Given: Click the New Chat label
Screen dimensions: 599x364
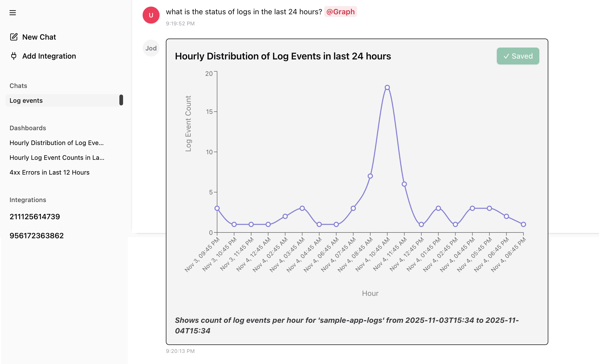Looking at the screenshot, I should pos(39,37).
